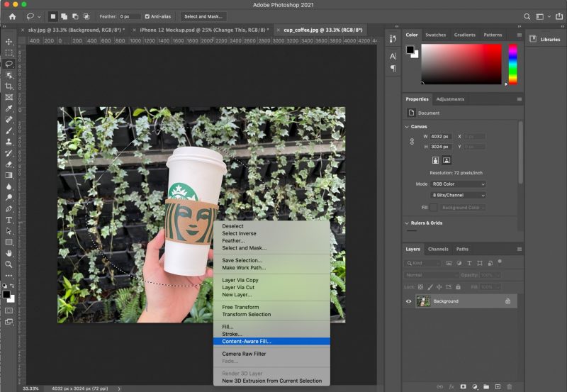The width and height of the screenshot is (567, 392).
Task: Choose Intersect with Selection mode button
Action: pyautogui.click(x=86, y=16)
